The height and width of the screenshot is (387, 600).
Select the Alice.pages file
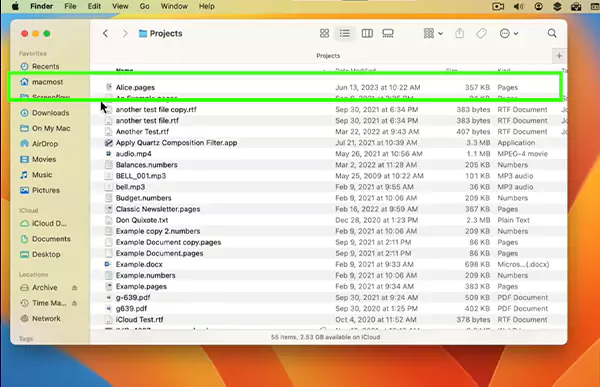click(x=328, y=87)
